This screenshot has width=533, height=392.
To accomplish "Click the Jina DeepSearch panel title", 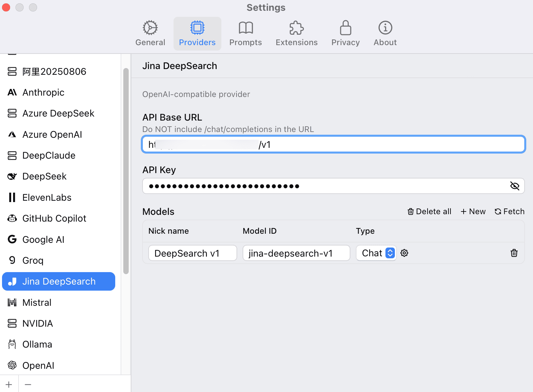I will (x=180, y=66).
